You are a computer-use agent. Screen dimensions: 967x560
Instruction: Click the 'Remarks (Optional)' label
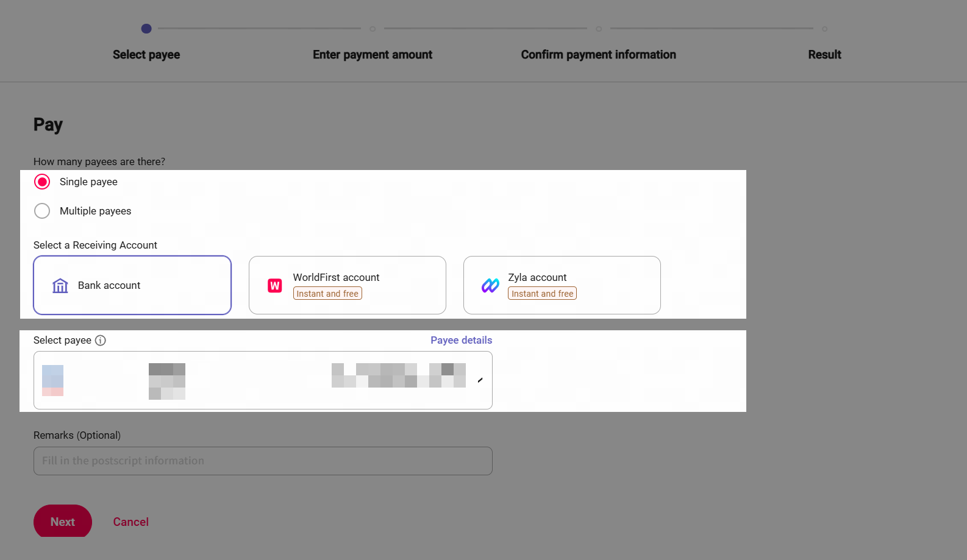[x=77, y=435]
